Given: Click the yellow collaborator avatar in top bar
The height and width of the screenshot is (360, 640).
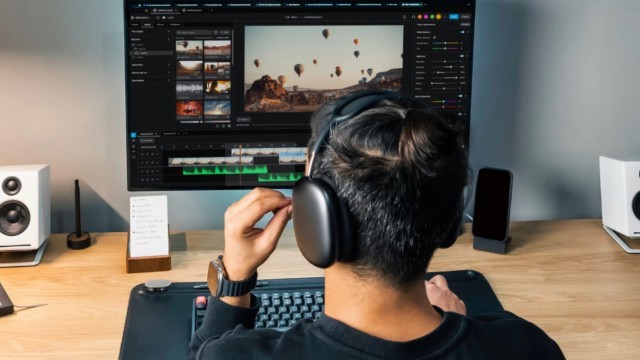Looking at the screenshot, I should coord(438,17).
